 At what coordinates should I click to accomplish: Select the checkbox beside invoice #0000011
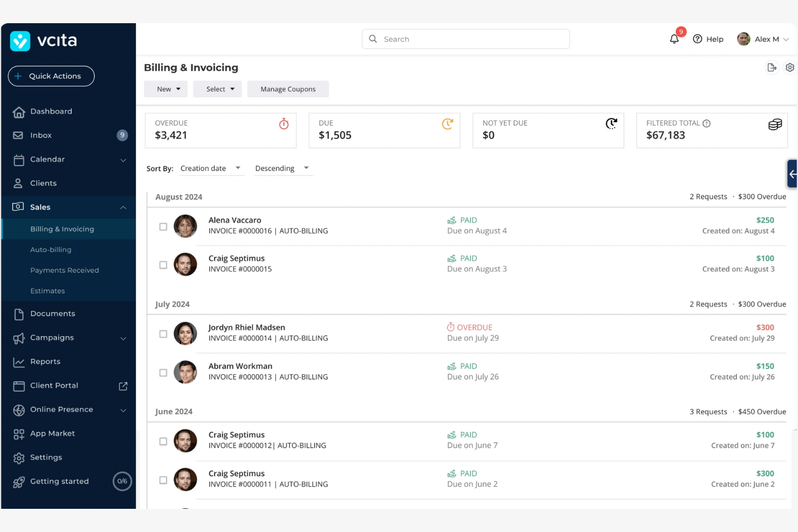tap(163, 480)
